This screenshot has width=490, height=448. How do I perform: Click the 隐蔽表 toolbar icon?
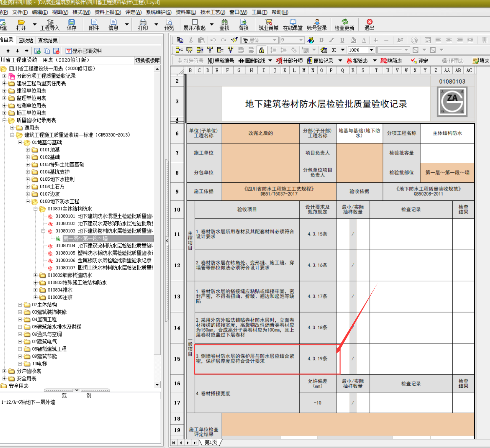pyautogui.click(x=391, y=61)
